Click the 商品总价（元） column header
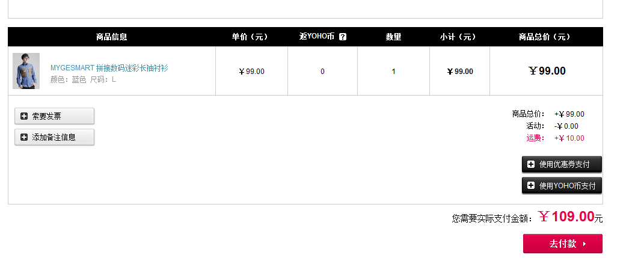Viewport: 644px width, 258px height. [x=546, y=37]
